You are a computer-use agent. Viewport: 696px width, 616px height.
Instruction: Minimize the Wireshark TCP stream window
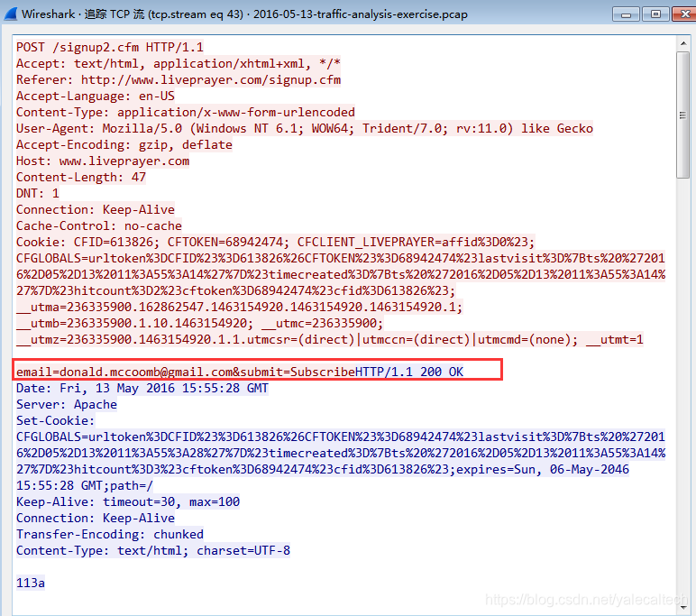[626, 14]
